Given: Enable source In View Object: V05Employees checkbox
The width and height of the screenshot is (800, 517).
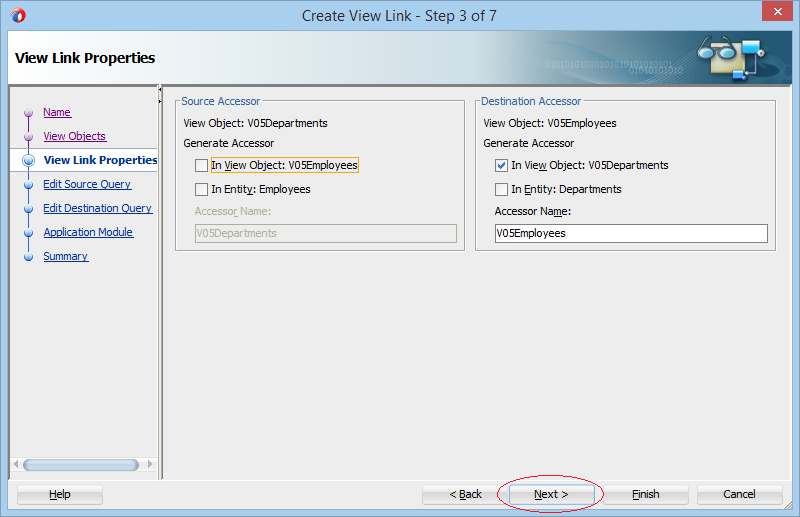Looking at the screenshot, I should click(x=202, y=165).
